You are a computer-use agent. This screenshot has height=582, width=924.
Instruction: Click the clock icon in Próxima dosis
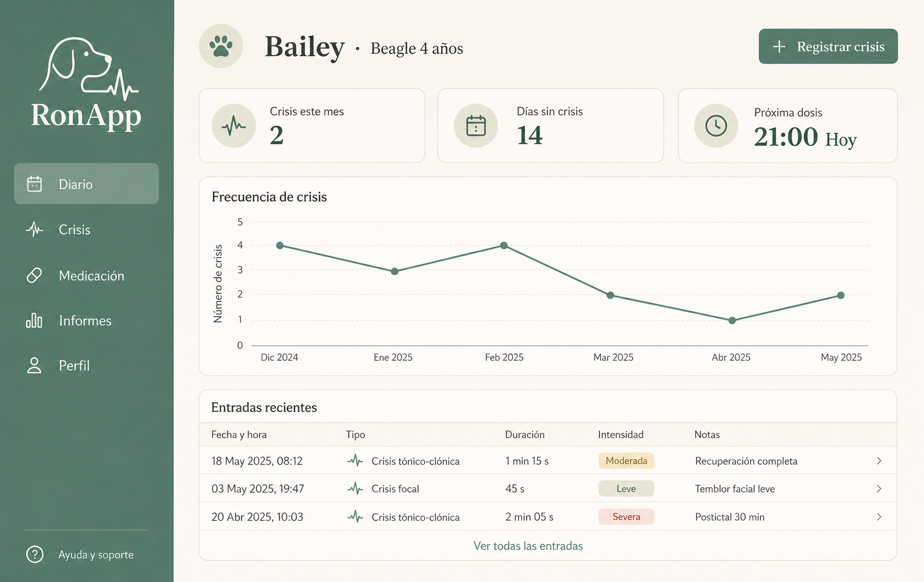pos(716,125)
